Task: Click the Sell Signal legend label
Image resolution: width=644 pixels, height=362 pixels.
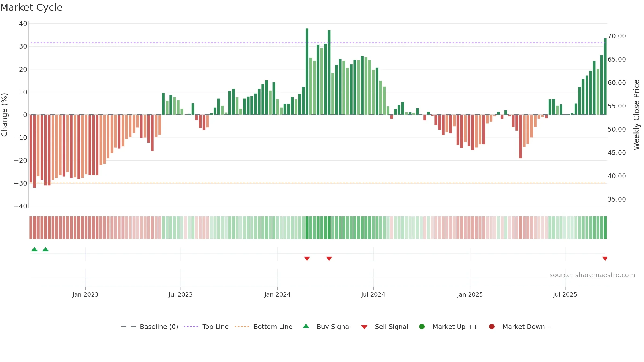Action: [391, 327]
